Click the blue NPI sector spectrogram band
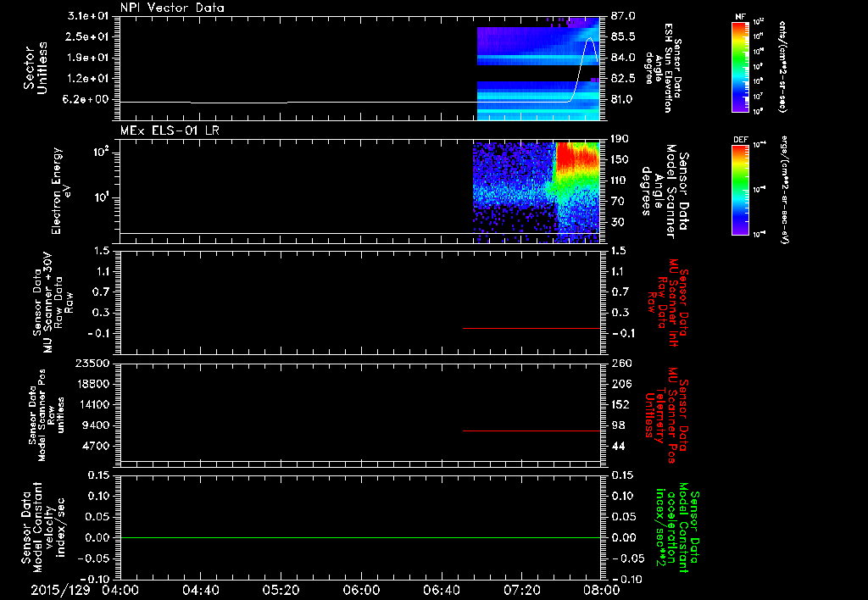Screen dimensions: 868x600 click(x=538, y=100)
